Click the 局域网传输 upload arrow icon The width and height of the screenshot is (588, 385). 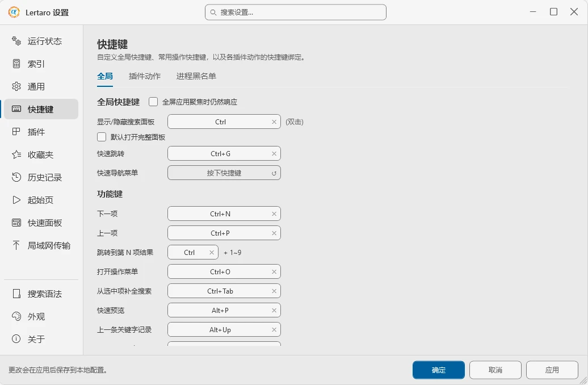click(16, 245)
